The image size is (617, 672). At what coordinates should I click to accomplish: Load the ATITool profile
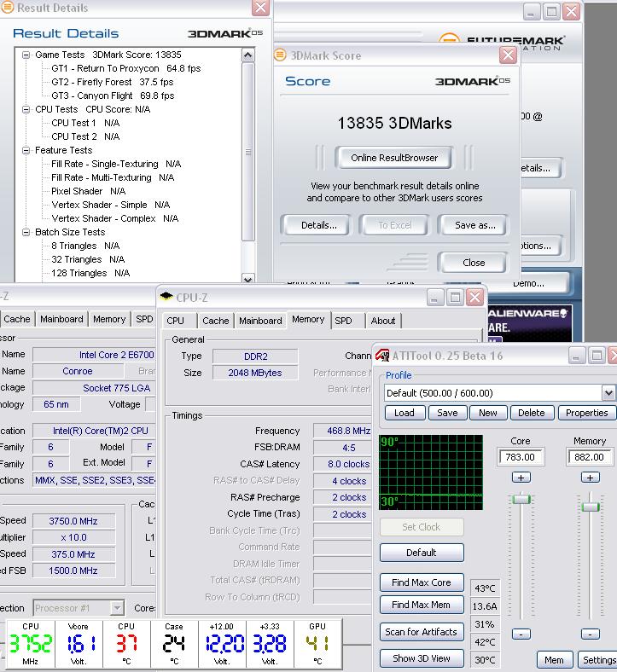point(405,413)
